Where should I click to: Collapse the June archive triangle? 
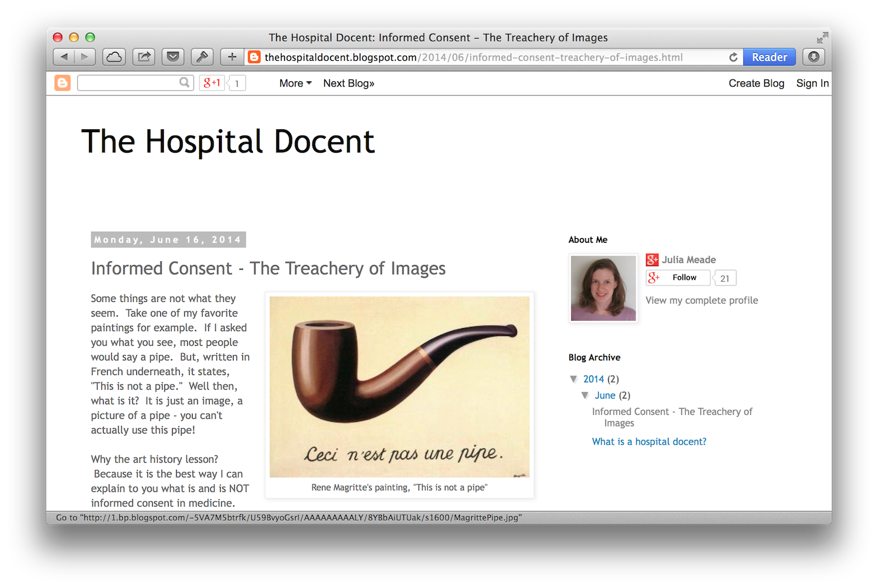(585, 396)
